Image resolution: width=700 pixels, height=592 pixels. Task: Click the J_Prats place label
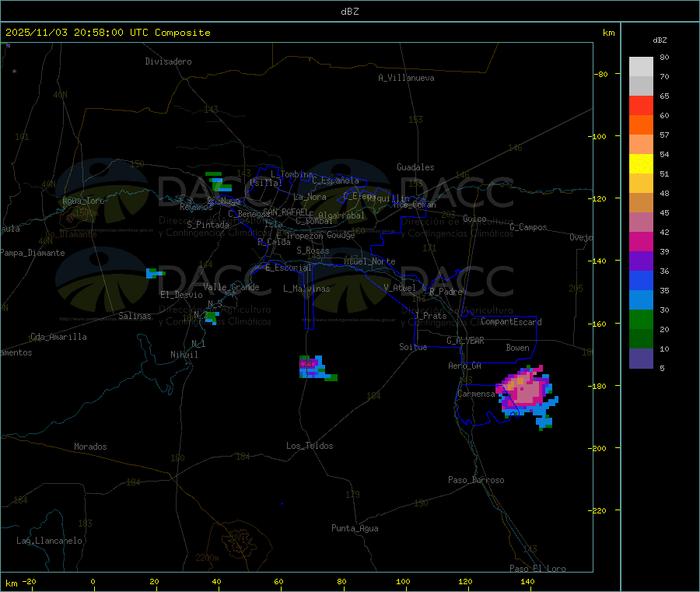click(x=431, y=316)
